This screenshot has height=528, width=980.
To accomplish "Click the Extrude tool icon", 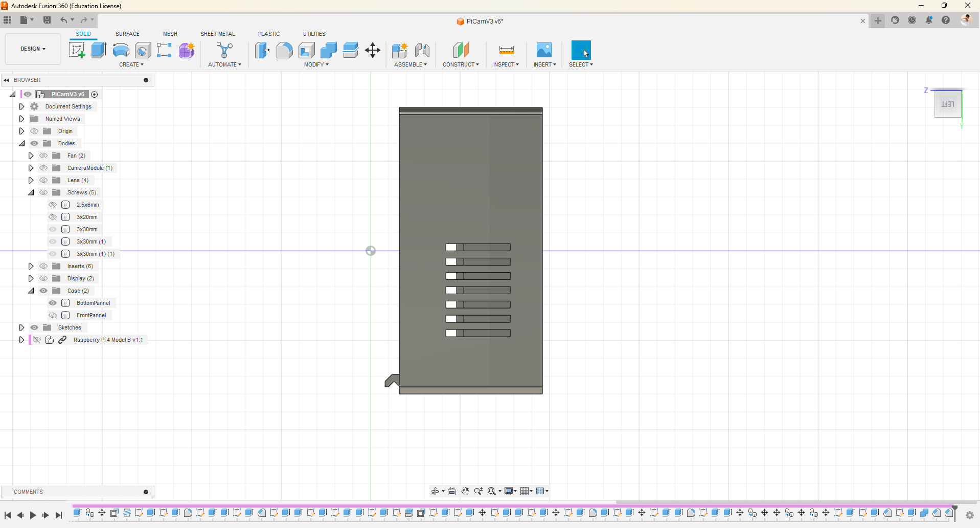I will [99, 50].
